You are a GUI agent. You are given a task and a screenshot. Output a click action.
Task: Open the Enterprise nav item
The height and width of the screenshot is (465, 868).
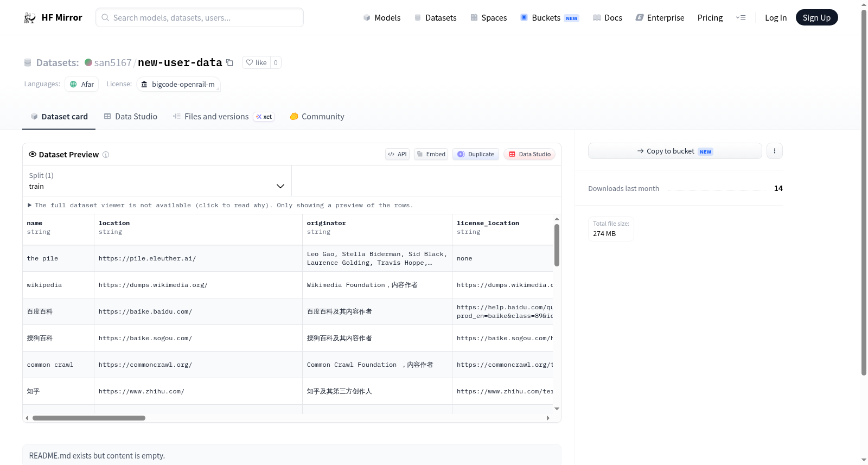[x=660, y=18]
